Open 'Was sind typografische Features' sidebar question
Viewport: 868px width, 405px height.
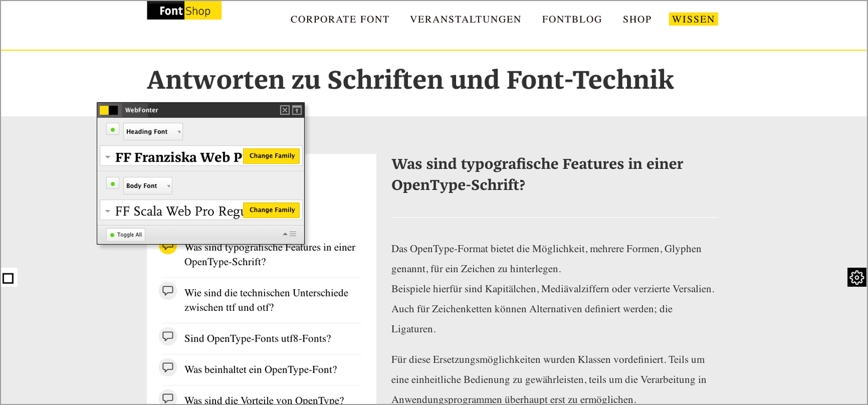[x=270, y=254]
